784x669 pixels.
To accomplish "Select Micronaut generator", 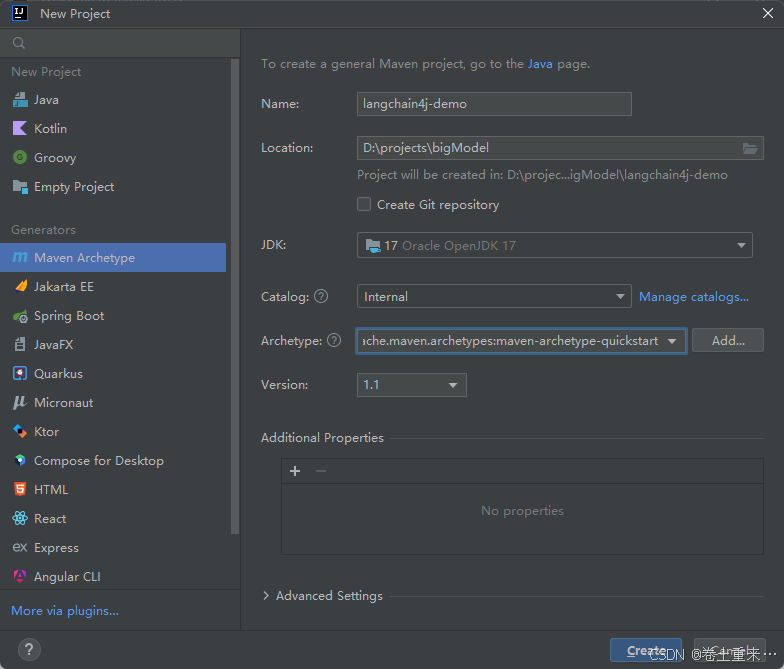I will [x=113, y=402].
